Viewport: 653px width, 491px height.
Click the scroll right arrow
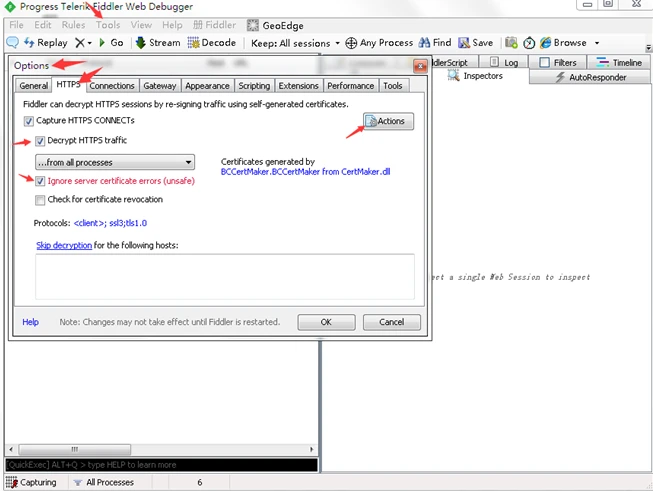tap(312, 449)
